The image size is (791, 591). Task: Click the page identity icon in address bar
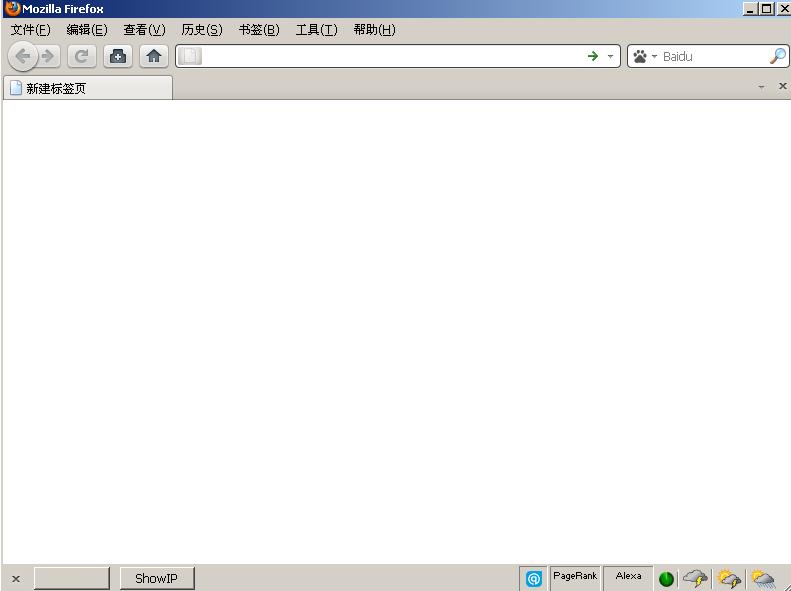(190, 56)
